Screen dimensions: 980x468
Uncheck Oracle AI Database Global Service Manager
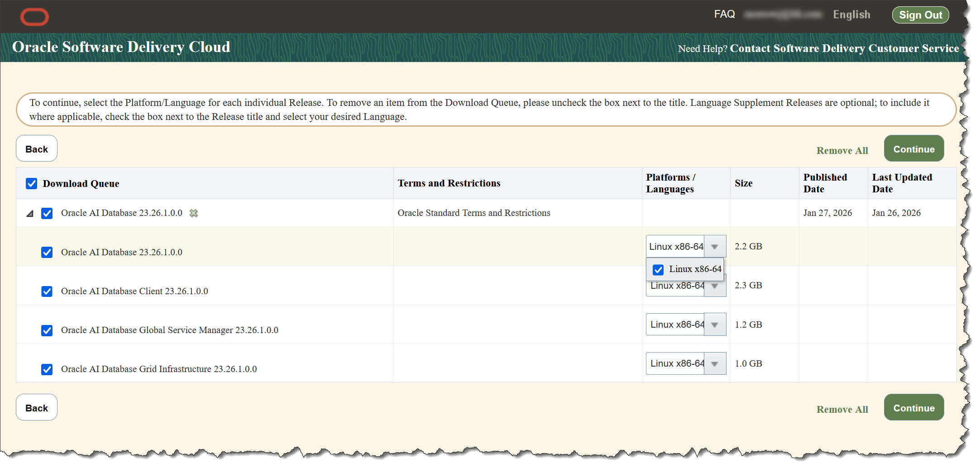coord(47,330)
